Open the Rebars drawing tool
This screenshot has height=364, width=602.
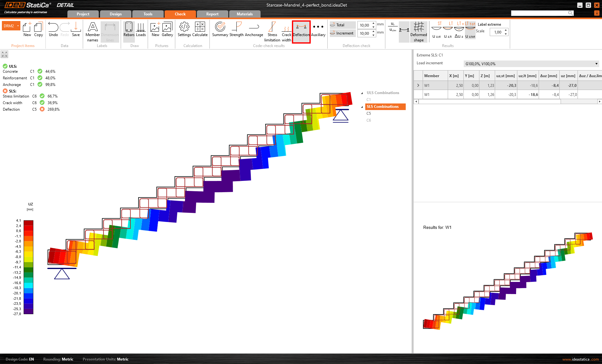129,30
